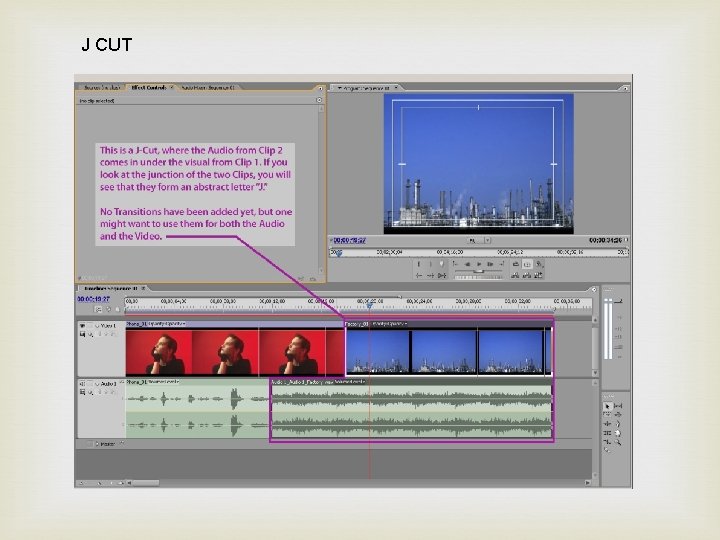Set In point in Program monitor
Viewport: 720px width, 540px height.
418,264
